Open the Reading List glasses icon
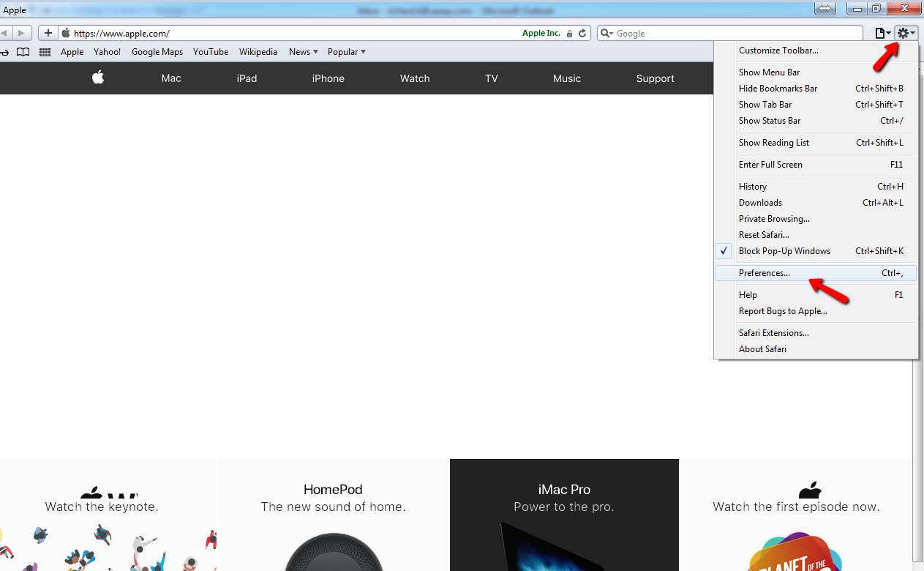 (4, 52)
